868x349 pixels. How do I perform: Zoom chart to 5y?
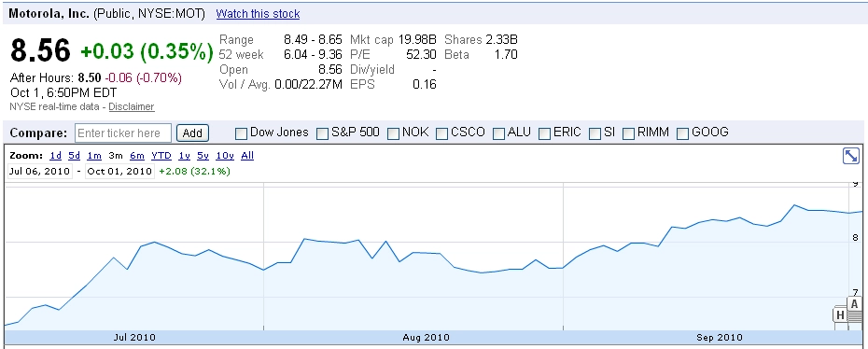[203, 156]
